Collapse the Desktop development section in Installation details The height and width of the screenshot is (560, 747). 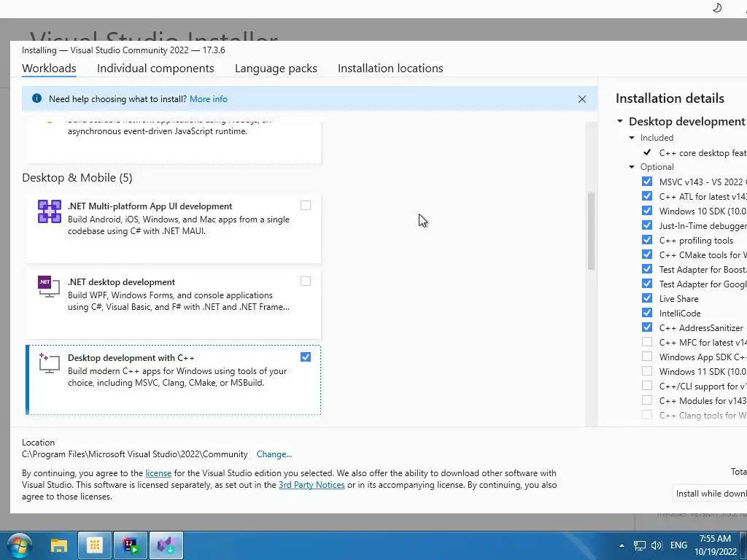620,122
